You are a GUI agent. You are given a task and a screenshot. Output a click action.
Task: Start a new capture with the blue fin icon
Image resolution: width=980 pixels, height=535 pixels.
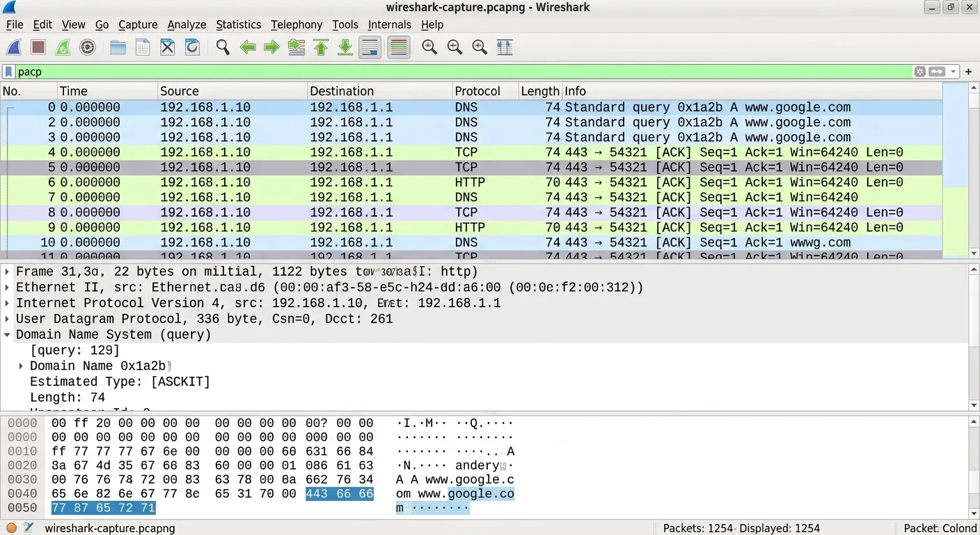tap(14, 47)
